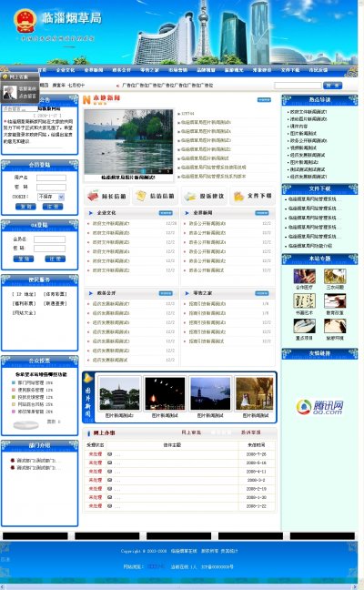
Task: Click the search button beside search box
Action: (x=333, y=86)
